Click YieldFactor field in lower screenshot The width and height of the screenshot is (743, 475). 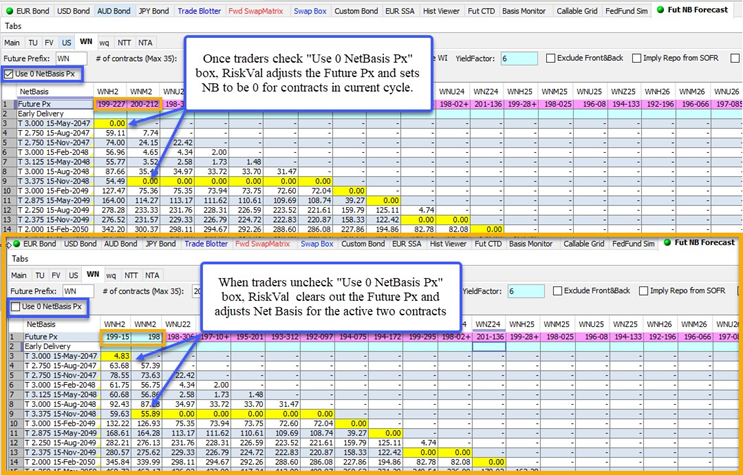tap(526, 291)
